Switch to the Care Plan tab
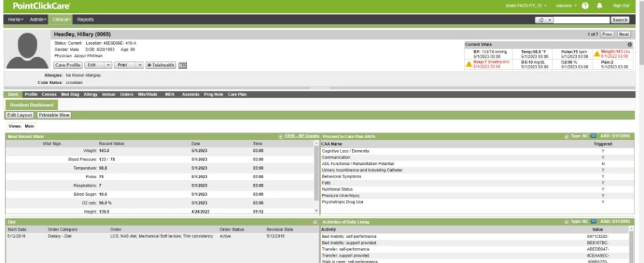This screenshot has width=644, height=263. tap(238, 95)
